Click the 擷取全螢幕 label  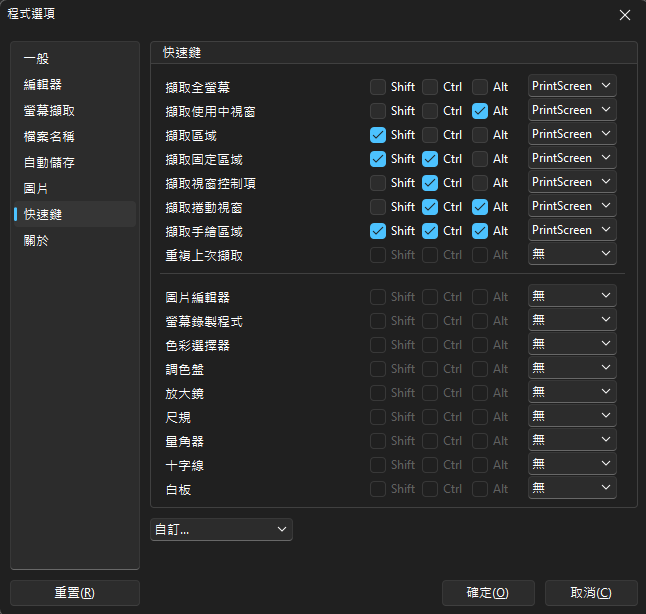[198, 87]
